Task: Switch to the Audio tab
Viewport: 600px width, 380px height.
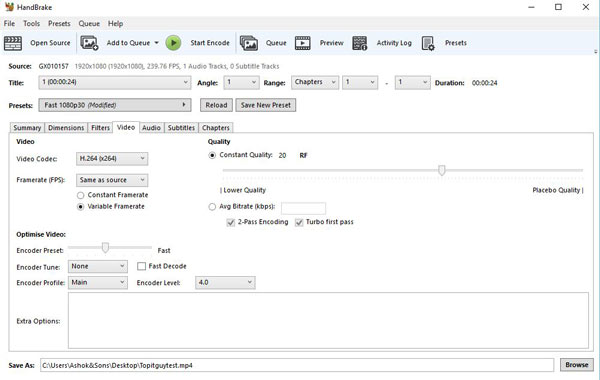Action: click(152, 128)
